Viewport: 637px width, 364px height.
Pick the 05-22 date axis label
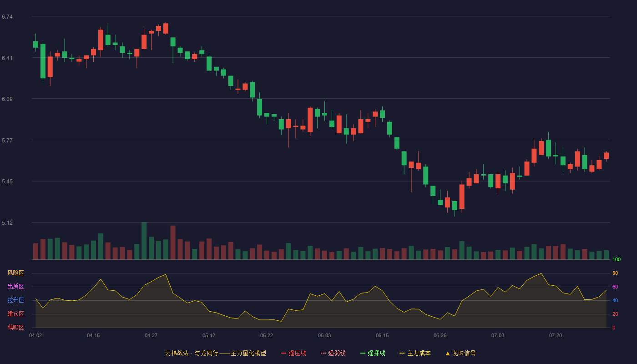(x=267, y=335)
